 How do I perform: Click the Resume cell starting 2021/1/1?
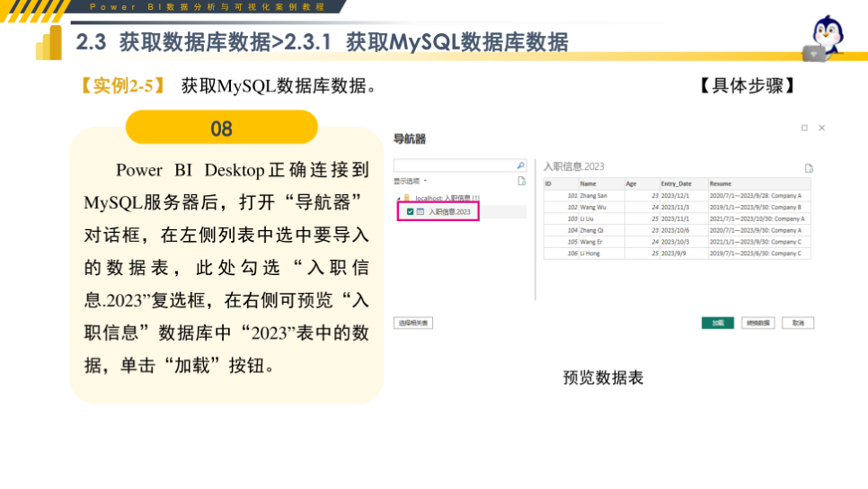[759, 242]
